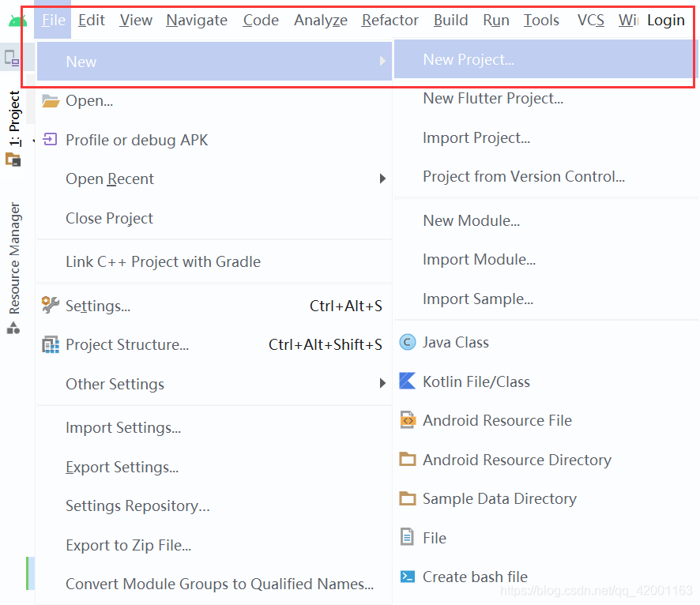Click the Android Resource File icon

[407, 420]
